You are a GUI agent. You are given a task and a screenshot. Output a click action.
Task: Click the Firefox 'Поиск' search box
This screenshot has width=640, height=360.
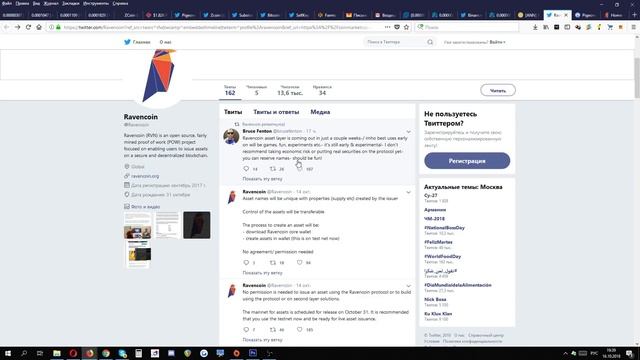coord(467,27)
